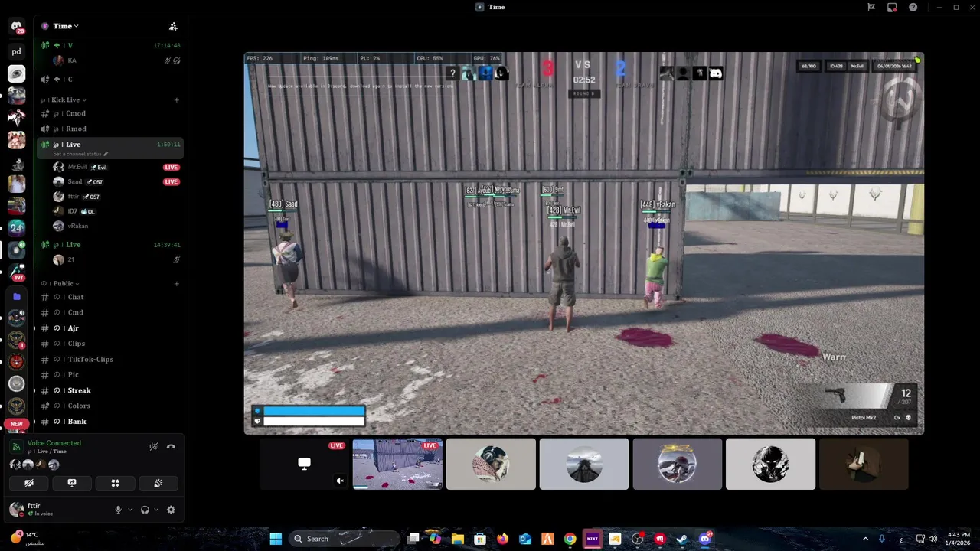The width and height of the screenshot is (980, 551).
Task: Open Discord help question mark icon
Action: 913,7
